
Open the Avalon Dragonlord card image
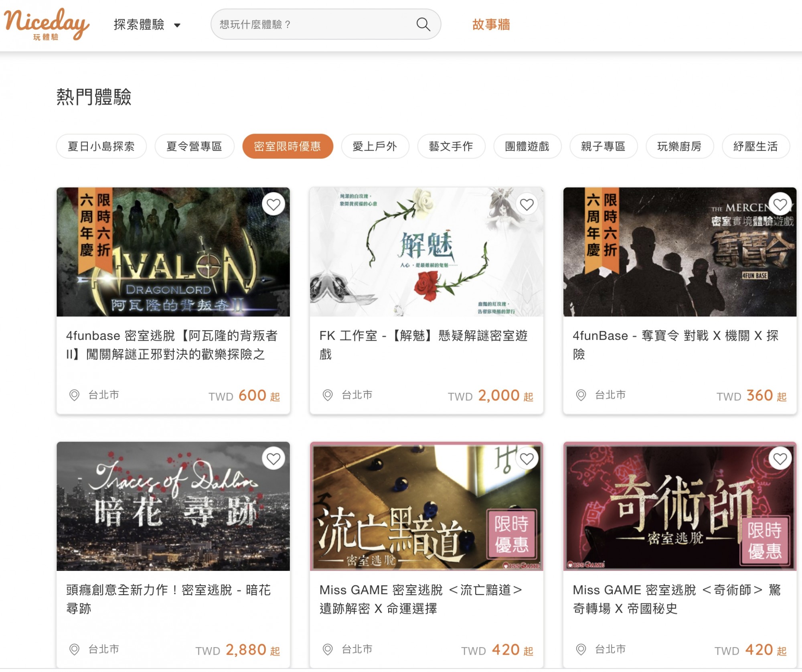pyautogui.click(x=173, y=252)
